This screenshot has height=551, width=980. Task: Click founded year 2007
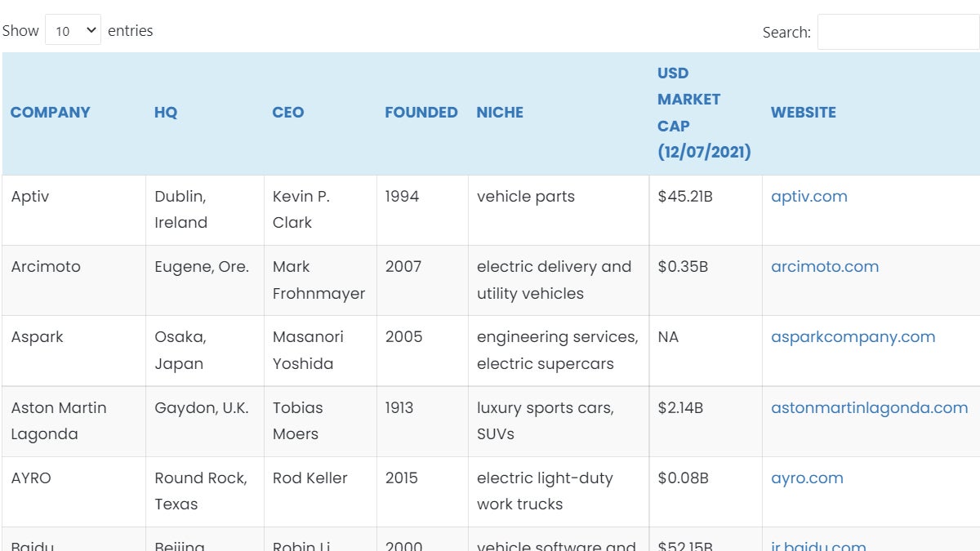tap(403, 267)
